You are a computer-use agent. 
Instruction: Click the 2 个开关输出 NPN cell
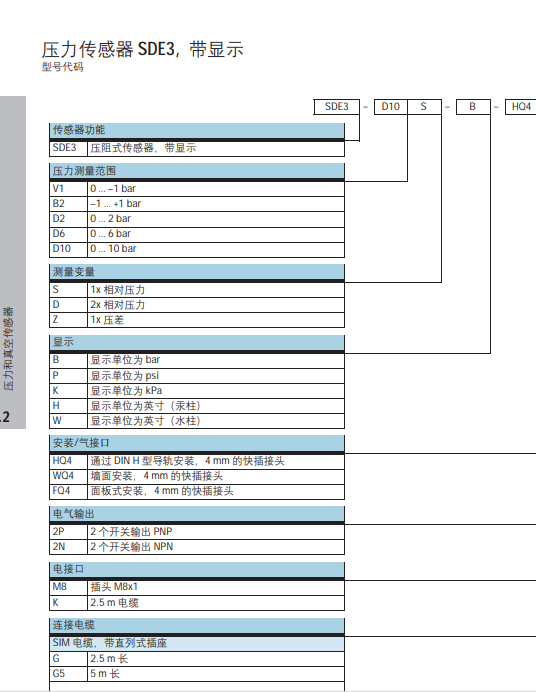point(216,547)
